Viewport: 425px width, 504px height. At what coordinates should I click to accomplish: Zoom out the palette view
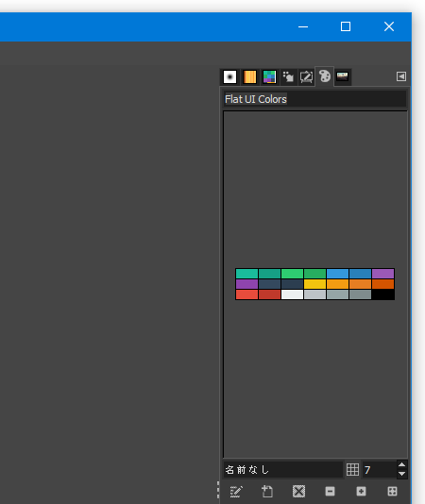(x=330, y=491)
